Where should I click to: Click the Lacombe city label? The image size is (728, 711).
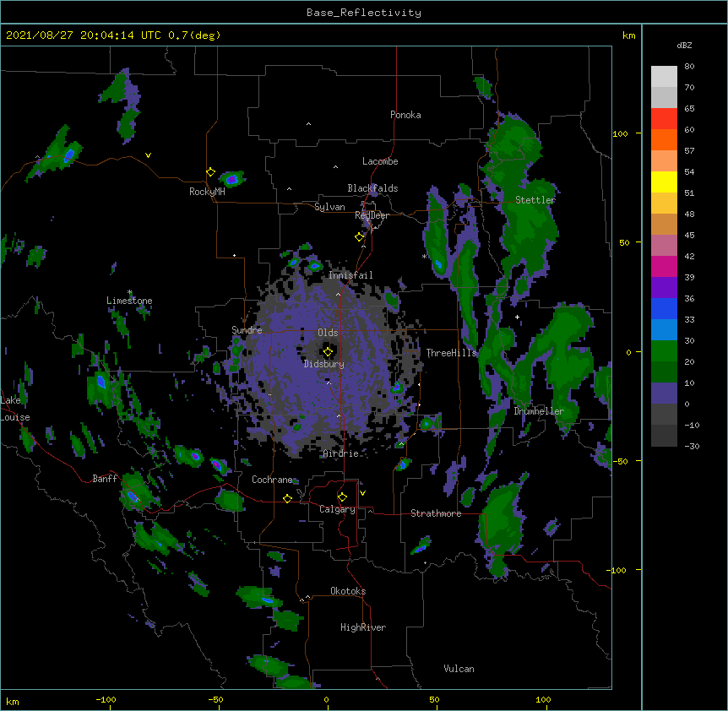coord(380,161)
